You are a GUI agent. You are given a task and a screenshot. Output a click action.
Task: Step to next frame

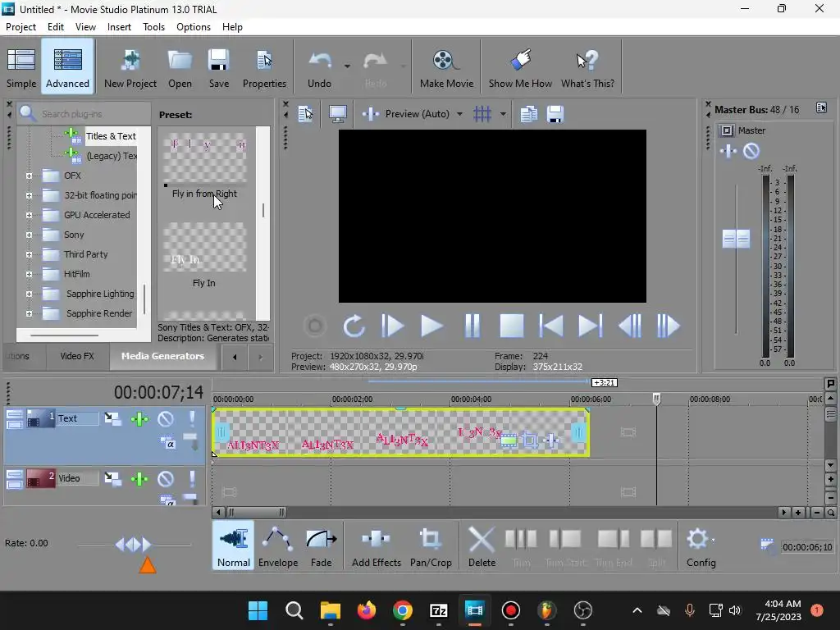click(x=668, y=326)
